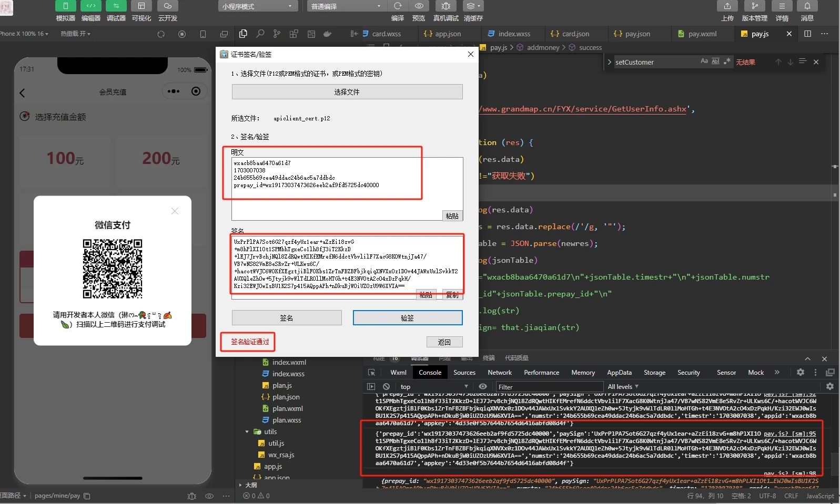Toggle the console live expression eye
This screenshot has height=504, width=840.
[482, 386]
